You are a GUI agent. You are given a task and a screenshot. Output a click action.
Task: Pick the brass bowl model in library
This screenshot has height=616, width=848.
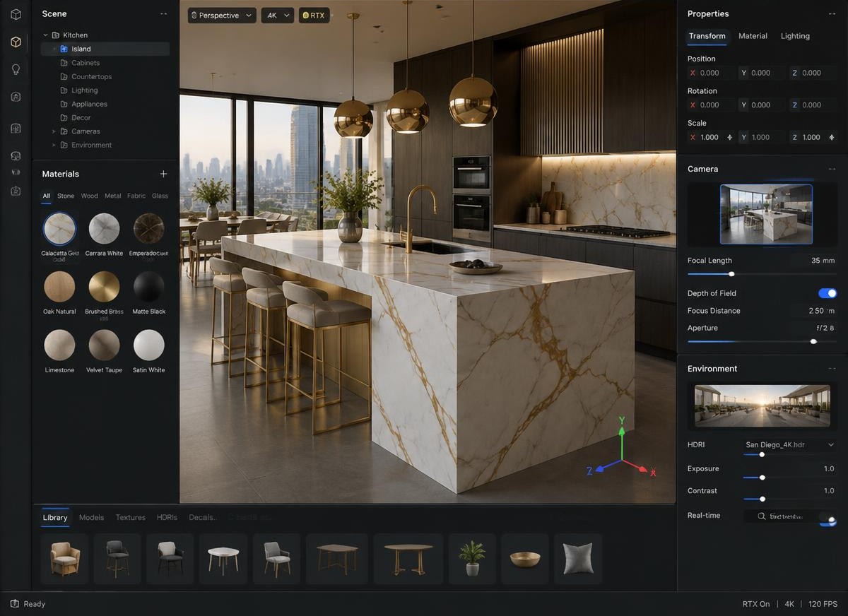point(525,558)
